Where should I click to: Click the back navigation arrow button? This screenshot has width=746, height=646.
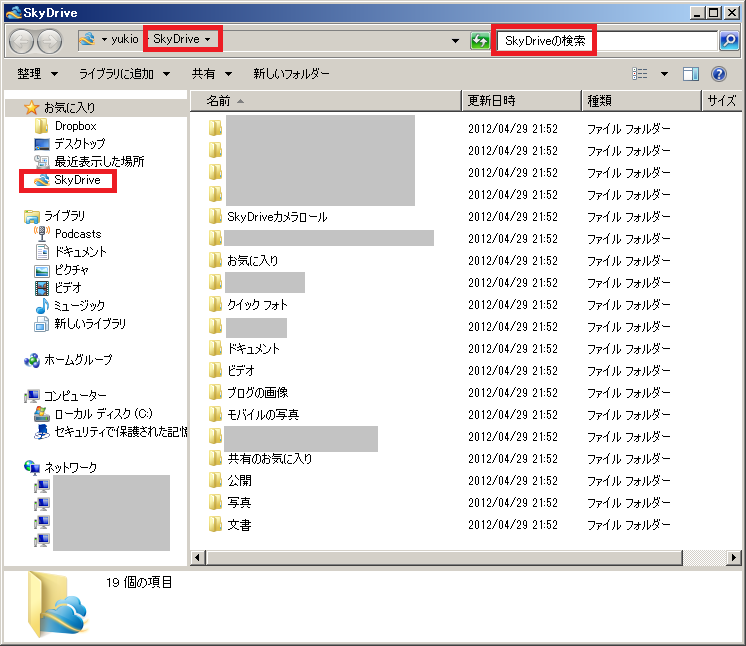point(22,41)
